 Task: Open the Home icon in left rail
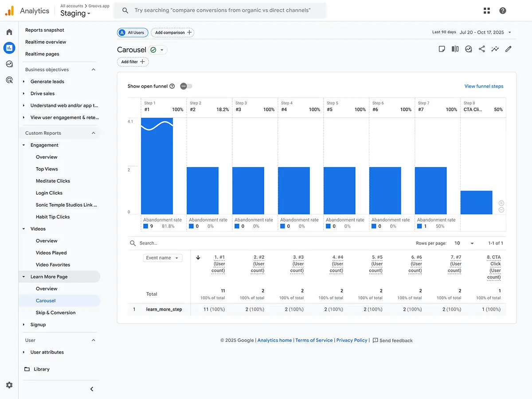[9, 32]
